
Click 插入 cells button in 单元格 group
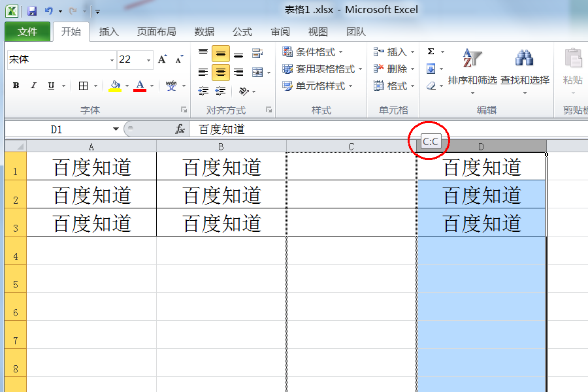pos(394,52)
